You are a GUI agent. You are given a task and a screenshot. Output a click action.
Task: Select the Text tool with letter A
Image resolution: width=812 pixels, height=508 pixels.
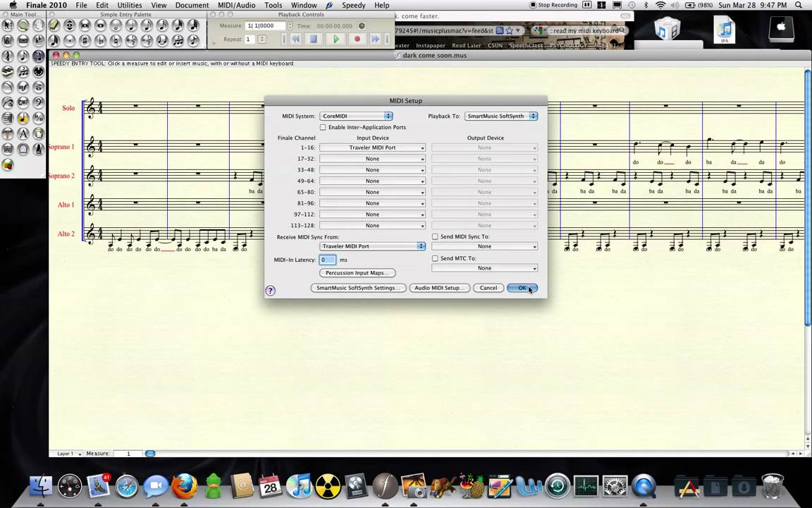[23, 134]
